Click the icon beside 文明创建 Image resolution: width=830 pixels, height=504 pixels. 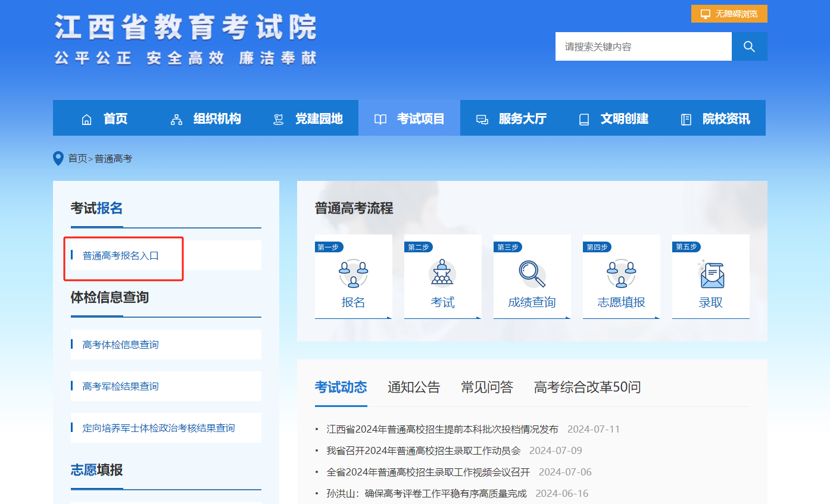(x=584, y=120)
